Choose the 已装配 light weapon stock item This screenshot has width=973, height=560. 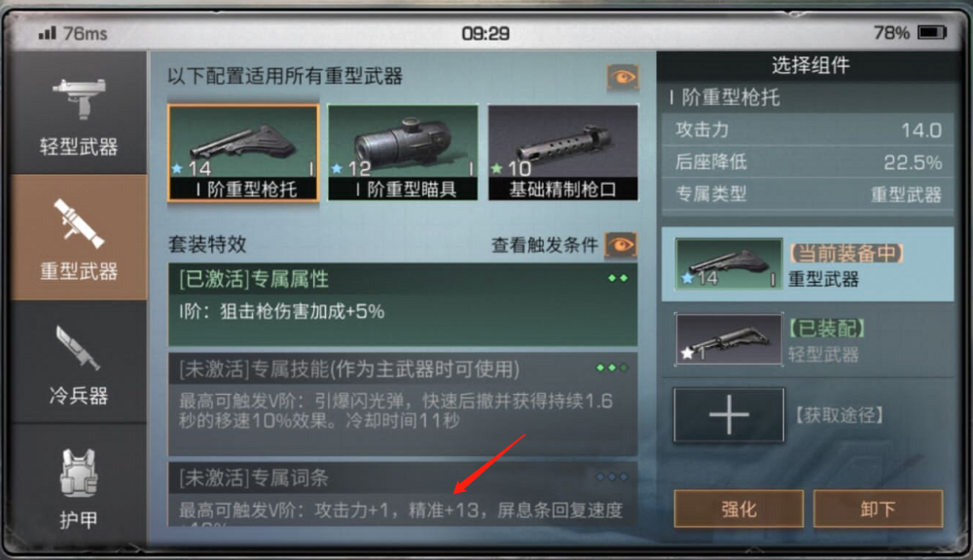coord(808,340)
